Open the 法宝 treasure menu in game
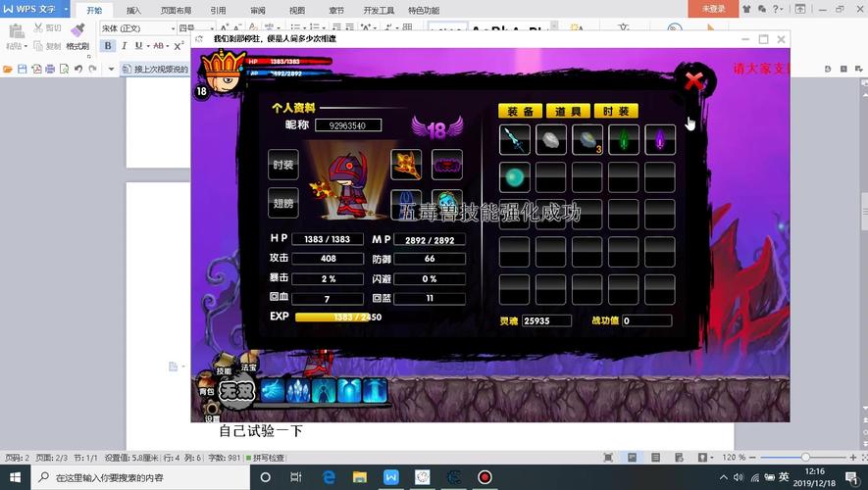 tap(248, 363)
